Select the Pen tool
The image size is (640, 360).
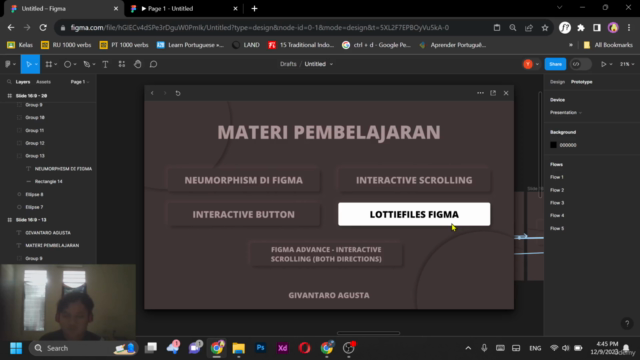86,64
